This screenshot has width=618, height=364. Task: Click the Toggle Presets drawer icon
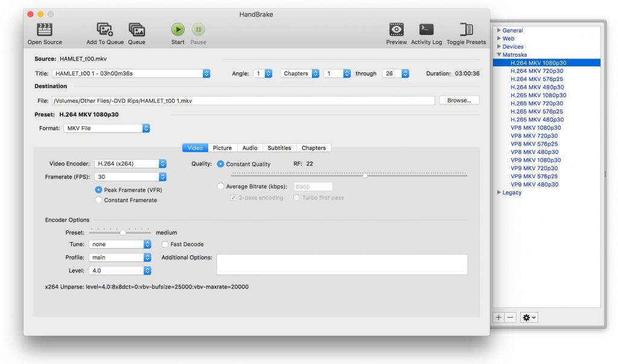[467, 29]
